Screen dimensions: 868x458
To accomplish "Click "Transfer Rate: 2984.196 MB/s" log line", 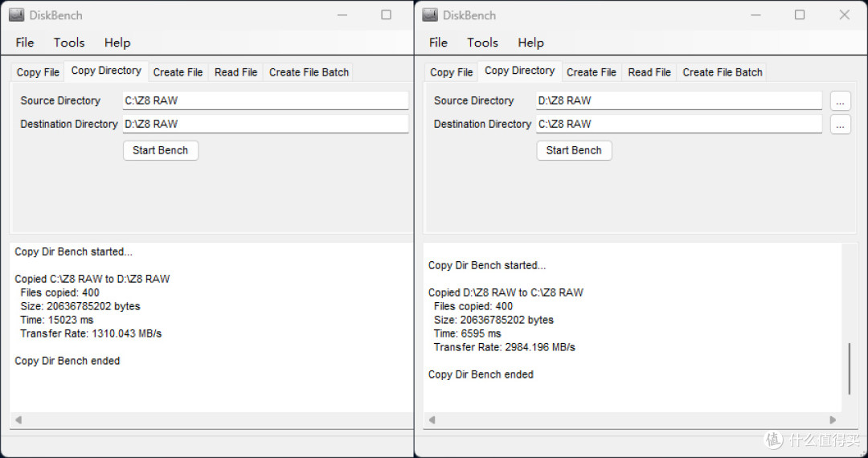I will pyautogui.click(x=504, y=347).
